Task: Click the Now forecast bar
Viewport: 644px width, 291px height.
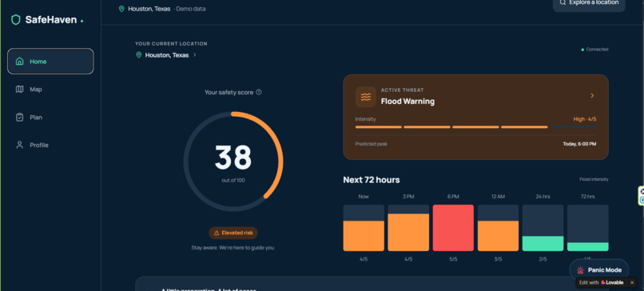Action: (x=364, y=228)
